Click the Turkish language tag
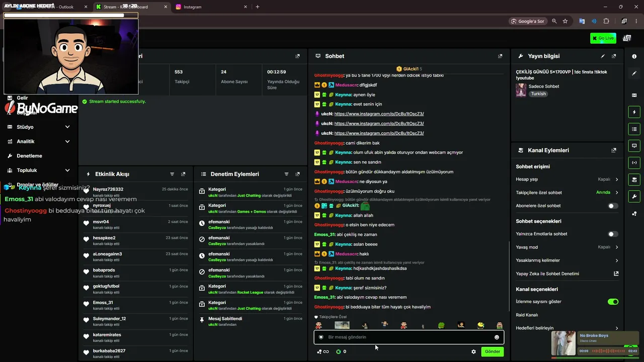This screenshot has width=644, height=362. [538, 94]
